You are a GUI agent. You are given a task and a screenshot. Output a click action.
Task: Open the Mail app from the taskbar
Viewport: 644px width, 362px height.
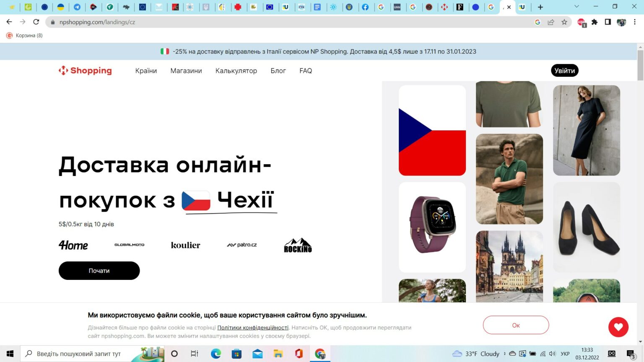pyautogui.click(x=257, y=354)
